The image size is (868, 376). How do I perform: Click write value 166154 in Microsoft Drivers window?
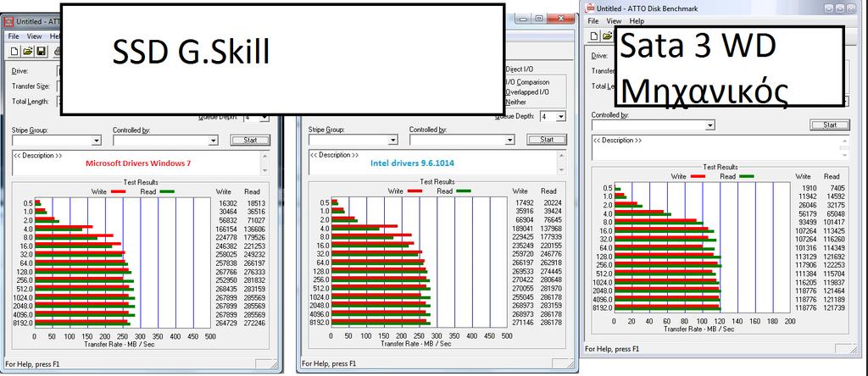[225, 229]
